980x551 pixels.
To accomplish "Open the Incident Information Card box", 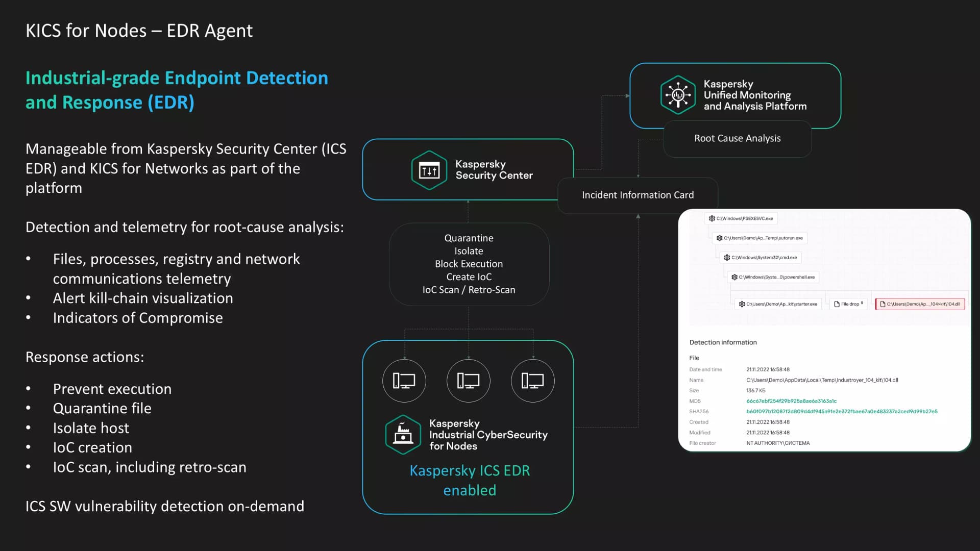I will (638, 195).
